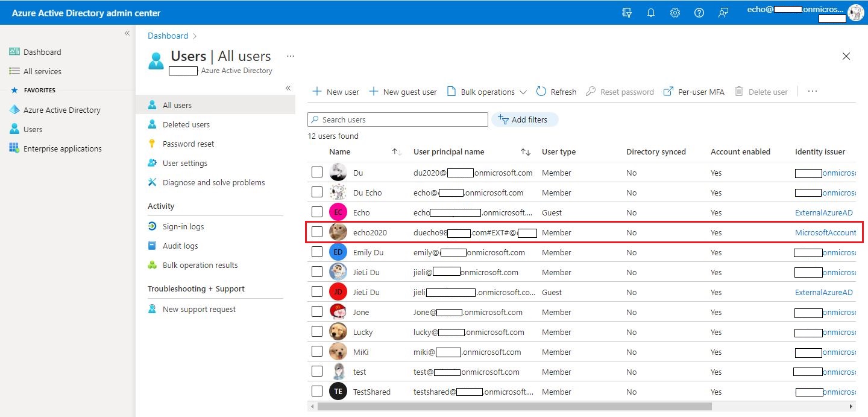
Task: Check the box for MiKi
Action: (317, 352)
